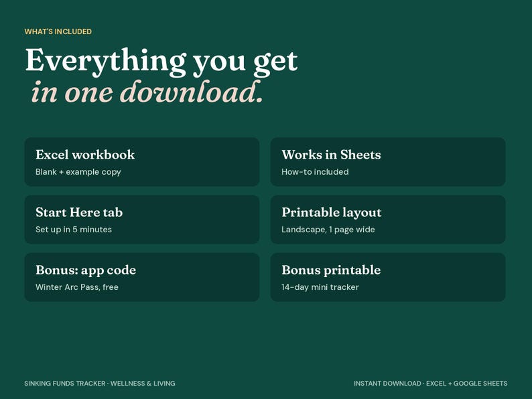This screenshot has height=399, width=532.
Task: Click "SINKING FUNDS TRACKER · WELLNESS & LIVING" footer
Action: pos(100,384)
